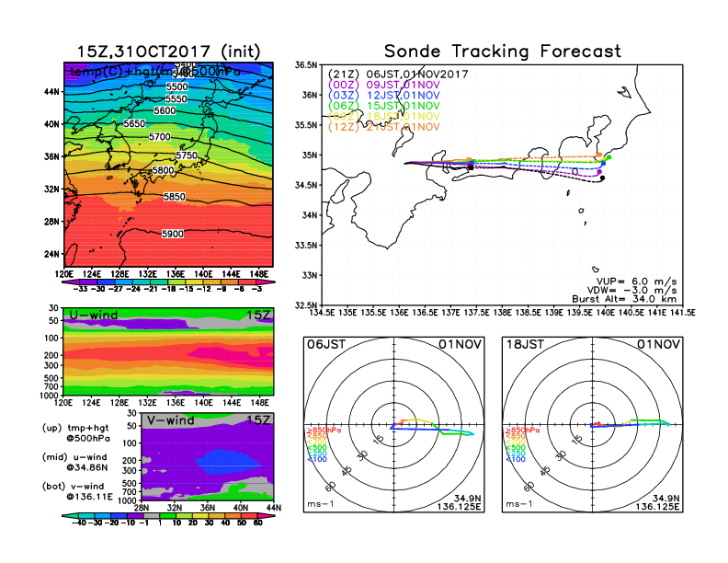This screenshot has height=563, width=728.
Task: Click the blue landing point of 03Z track
Action: pyautogui.click(x=603, y=164)
